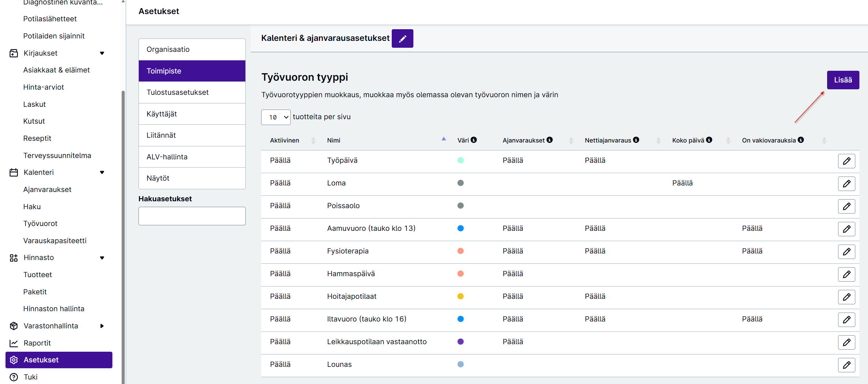Click the Työpäivä mint green color dot

(x=460, y=160)
